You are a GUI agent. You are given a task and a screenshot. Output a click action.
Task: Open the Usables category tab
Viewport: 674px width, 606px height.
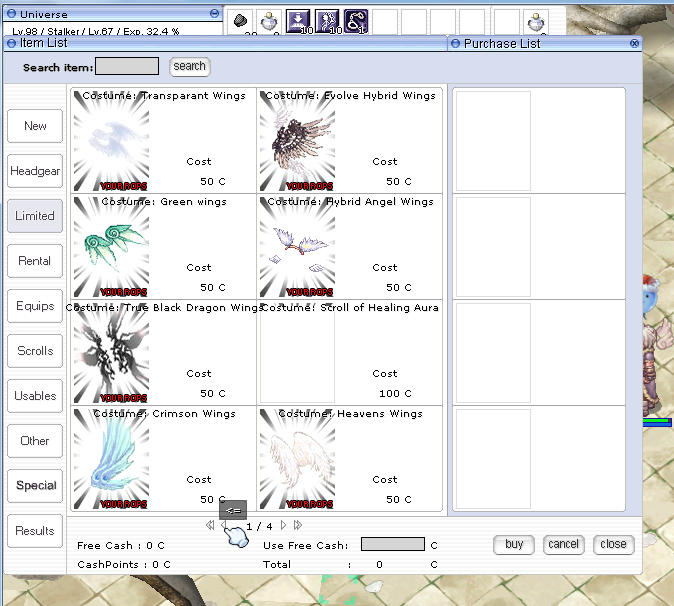coord(35,396)
